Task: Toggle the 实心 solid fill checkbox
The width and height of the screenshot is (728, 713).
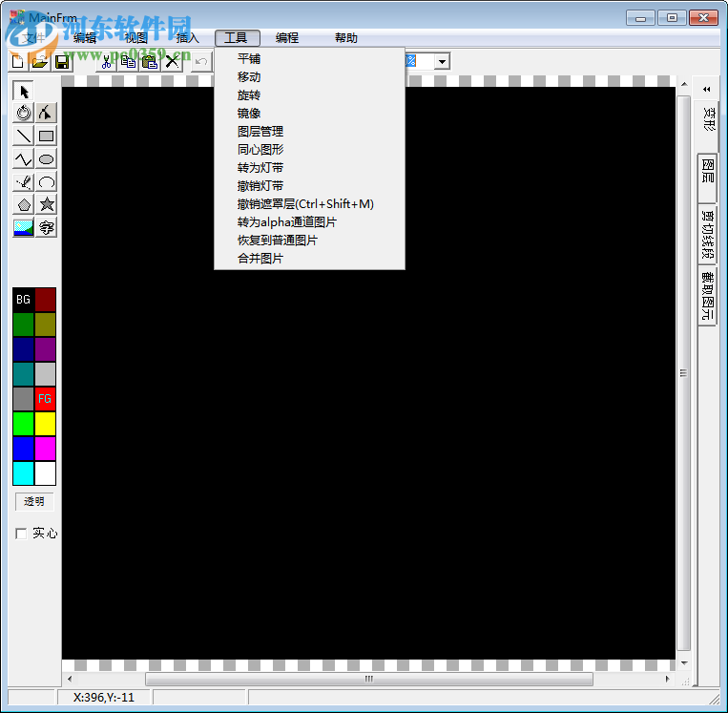Action: 21,534
